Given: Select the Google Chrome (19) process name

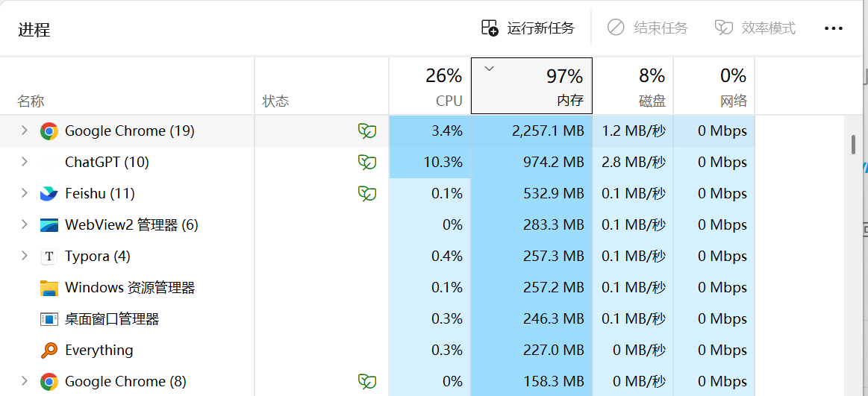Looking at the screenshot, I should pos(130,131).
